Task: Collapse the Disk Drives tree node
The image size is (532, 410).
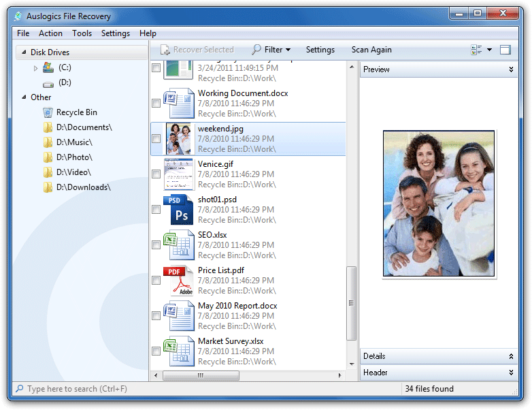Action: coord(24,52)
